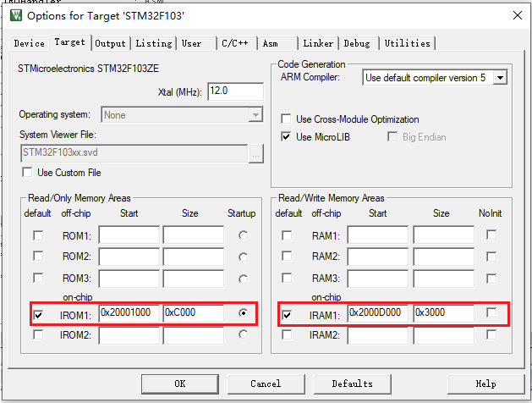
Task: Open the ARM Compiler version dropdown
Action: pyautogui.click(x=500, y=78)
